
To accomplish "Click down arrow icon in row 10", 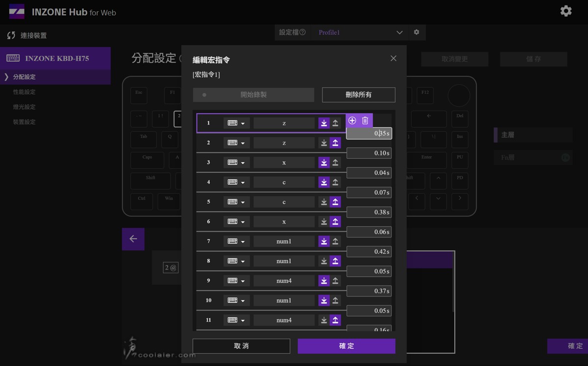I will coord(324,300).
